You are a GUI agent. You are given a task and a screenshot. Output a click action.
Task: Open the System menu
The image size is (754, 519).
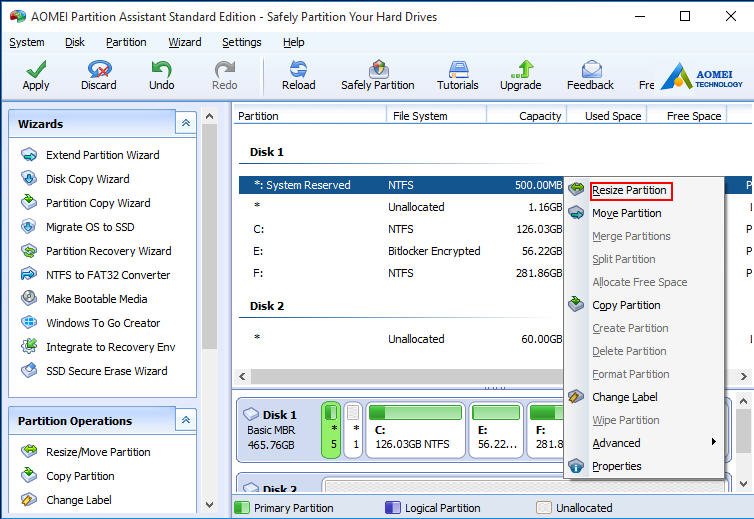pos(27,42)
